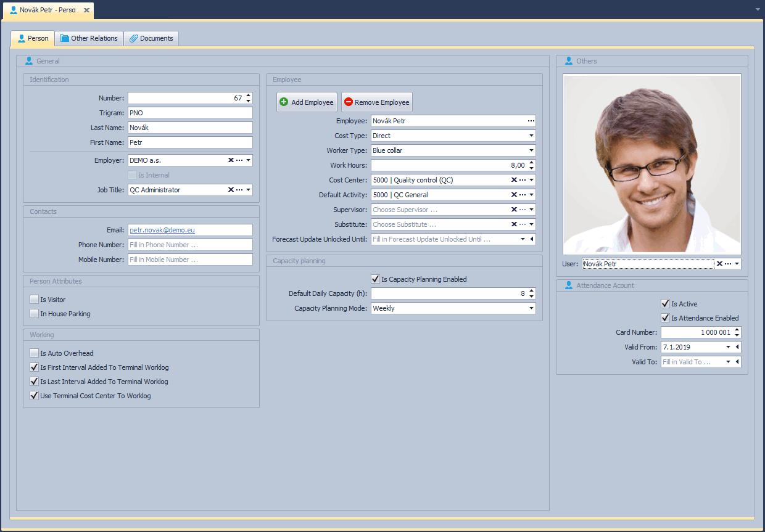Expand the Cost Type dropdown
Screen dimensions: 765x532
tap(531, 136)
